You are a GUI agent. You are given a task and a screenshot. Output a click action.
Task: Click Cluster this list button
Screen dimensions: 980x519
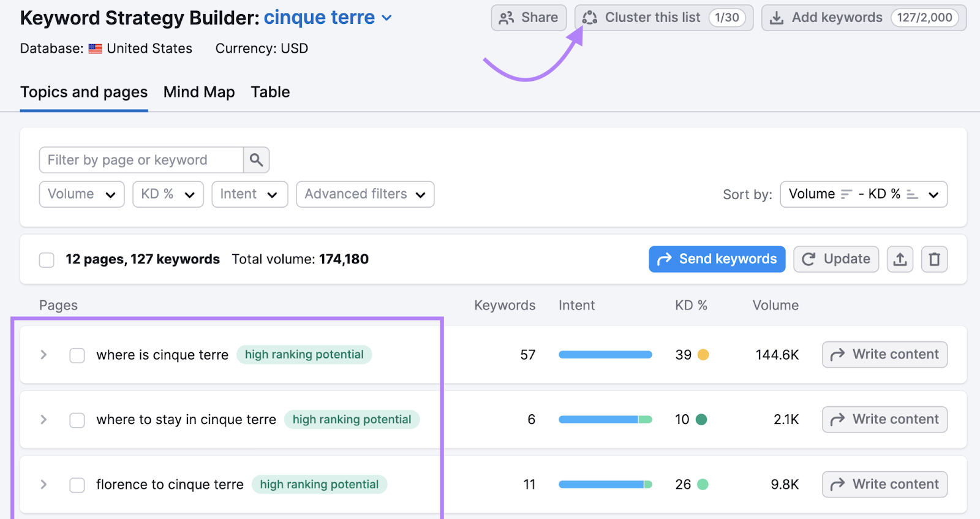(664, 18)
